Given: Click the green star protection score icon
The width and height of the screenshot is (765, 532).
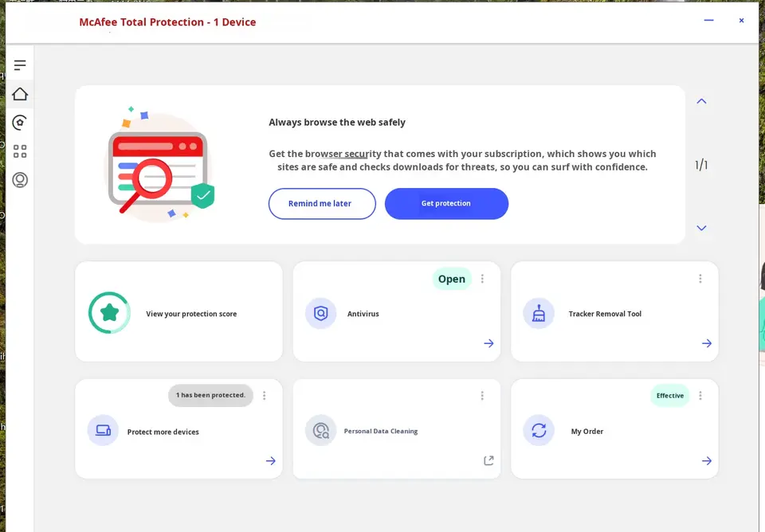Looking at the screenshot, I should click(x=109, y=312).
